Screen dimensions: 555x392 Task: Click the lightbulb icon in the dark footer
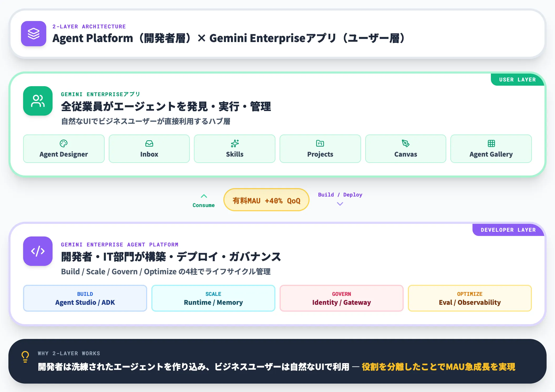click(25, 357)
